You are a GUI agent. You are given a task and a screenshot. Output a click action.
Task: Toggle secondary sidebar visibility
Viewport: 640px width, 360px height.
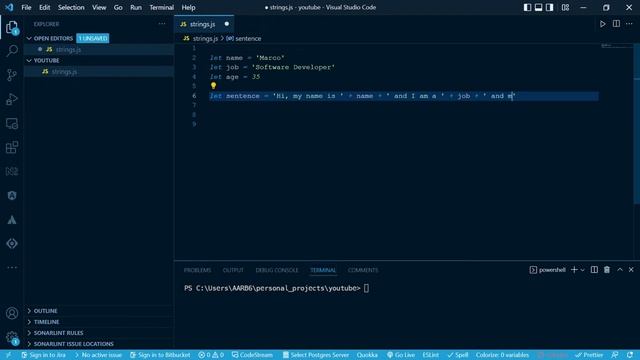[550, 7]
